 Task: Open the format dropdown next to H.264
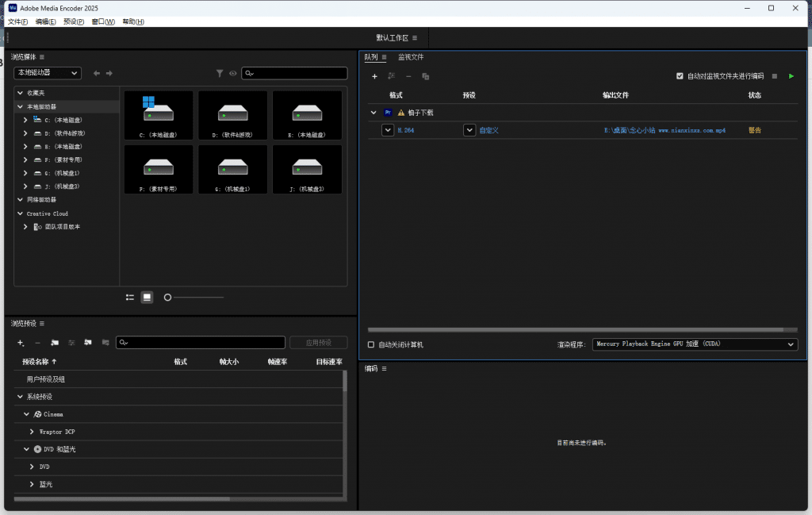click(x=388, y=130)
